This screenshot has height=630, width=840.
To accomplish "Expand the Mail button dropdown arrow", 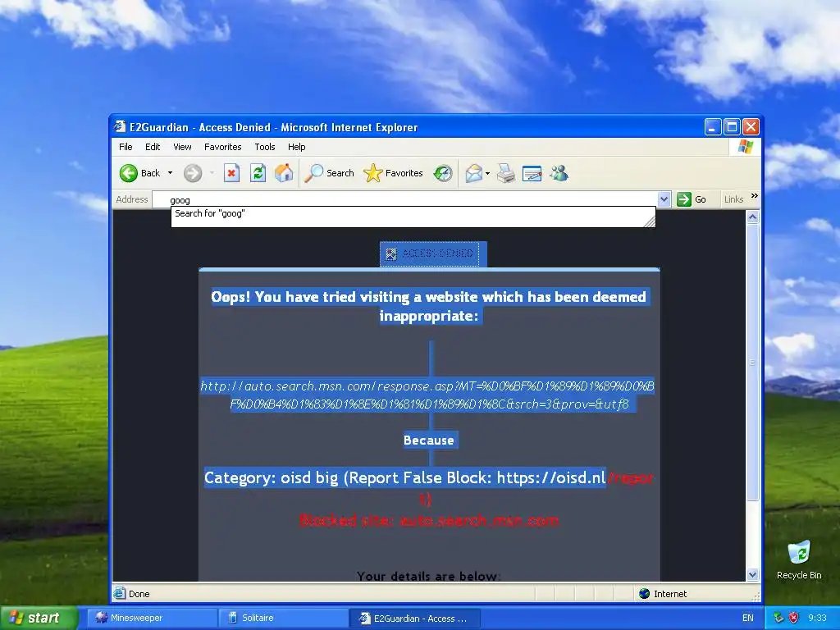I will click(x=487, y=173).
